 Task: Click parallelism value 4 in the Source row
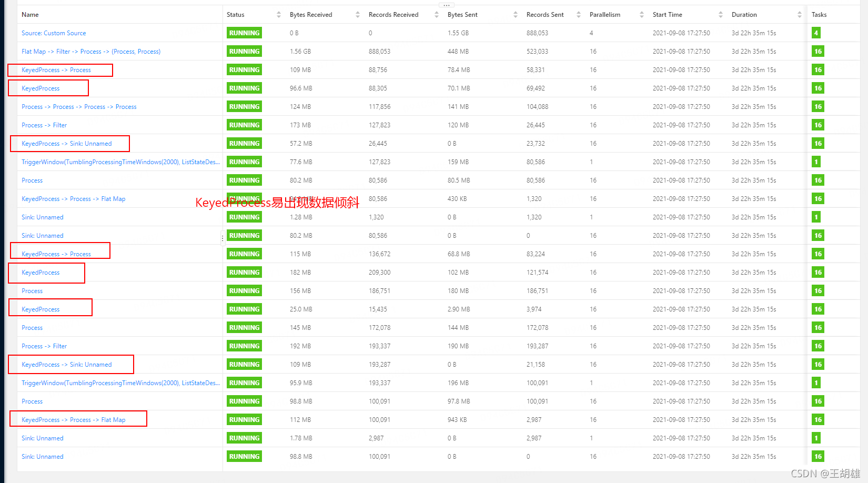[591, 33]
